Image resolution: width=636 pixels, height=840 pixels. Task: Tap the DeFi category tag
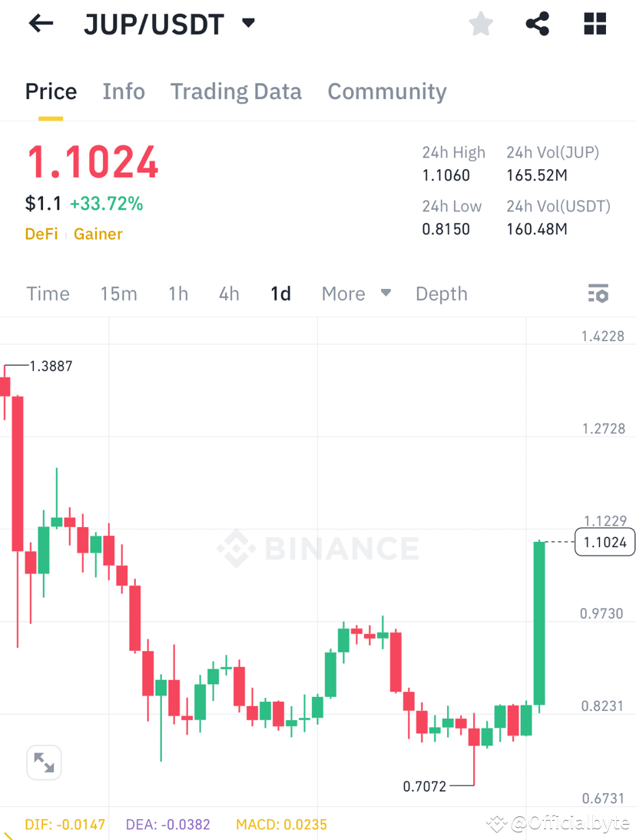(x=41, y=234)
